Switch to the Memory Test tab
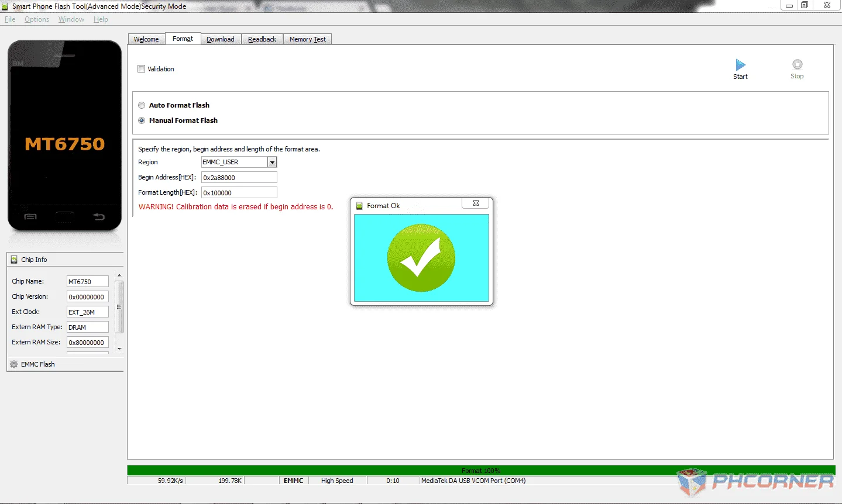Screen dimensions: 842x504 click(x=308, y=39)
